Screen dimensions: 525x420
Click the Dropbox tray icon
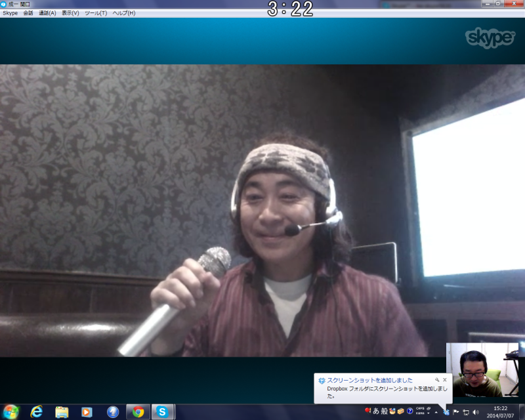coord(446,412)
